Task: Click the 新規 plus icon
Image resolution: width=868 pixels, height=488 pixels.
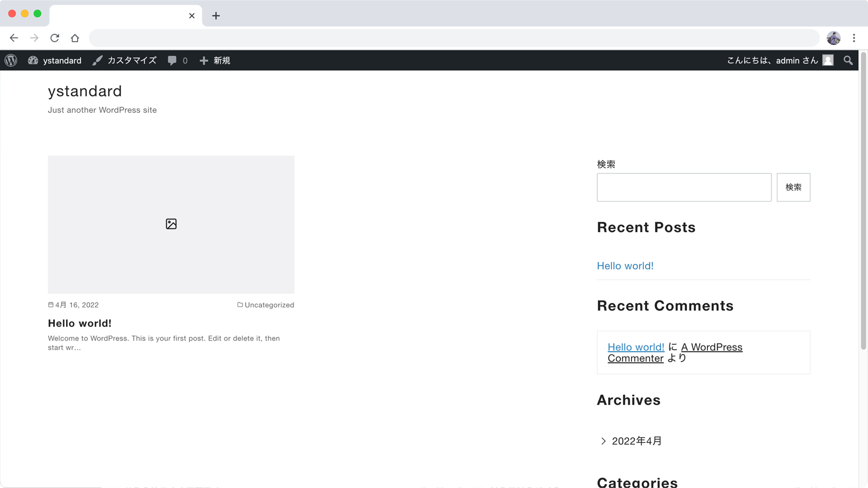Action: tap(203, 60)
